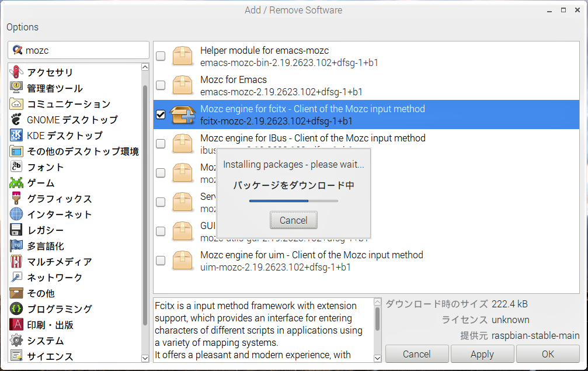The width and height of the screenshot is (588, 371).
Task: Select the 管理者ツール category label
Action: (55, 88)
